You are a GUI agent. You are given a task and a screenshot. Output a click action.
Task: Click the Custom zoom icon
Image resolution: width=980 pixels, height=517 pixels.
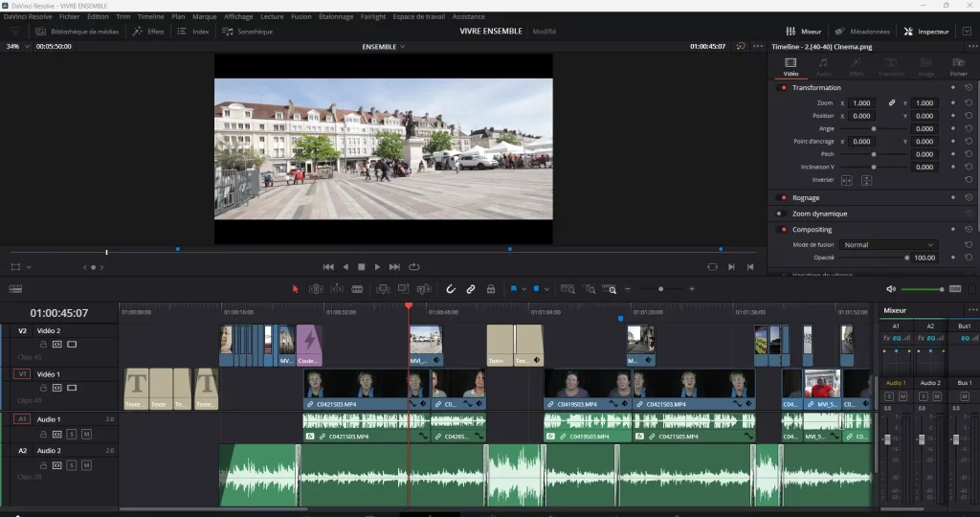coord(610,289)
